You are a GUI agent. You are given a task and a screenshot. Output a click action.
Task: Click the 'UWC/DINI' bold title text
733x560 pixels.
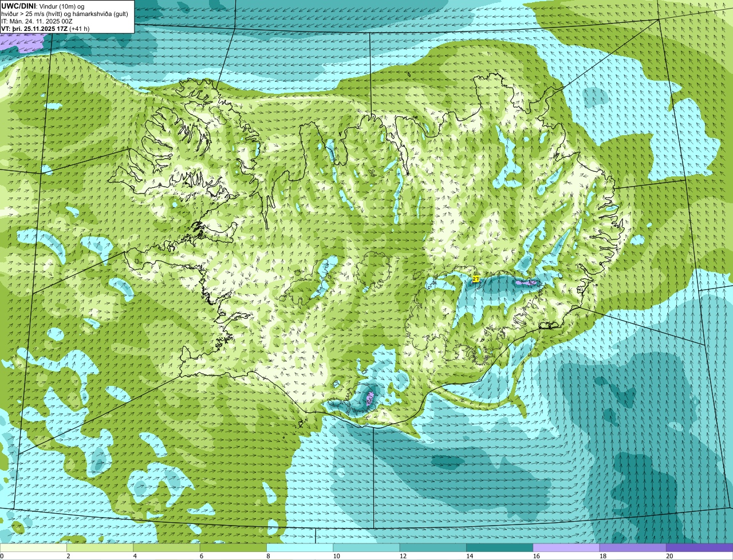click(18, 6)
